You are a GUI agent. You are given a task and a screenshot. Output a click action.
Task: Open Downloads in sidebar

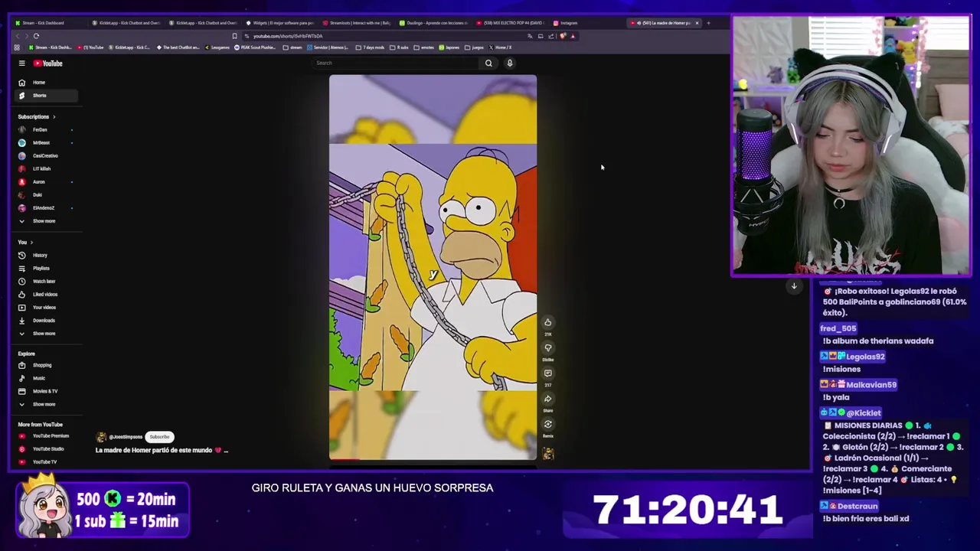point(46,320)
